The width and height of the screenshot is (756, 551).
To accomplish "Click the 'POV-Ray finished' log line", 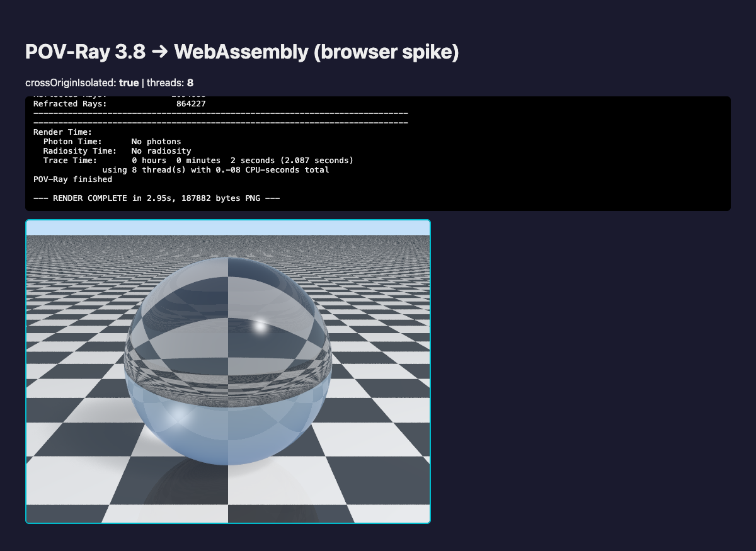I will [x=73, y=179].
